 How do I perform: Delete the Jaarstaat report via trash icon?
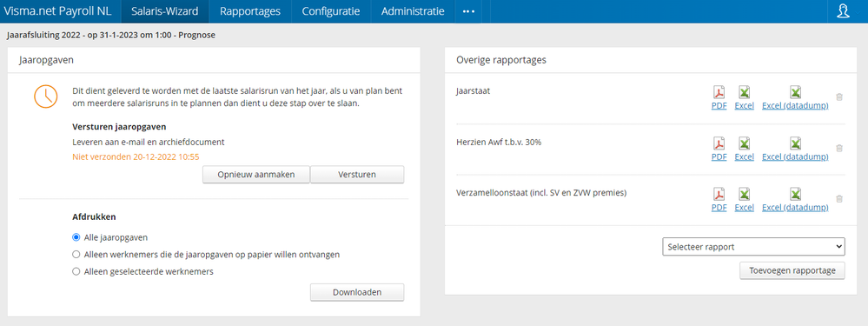click(839, 96)
